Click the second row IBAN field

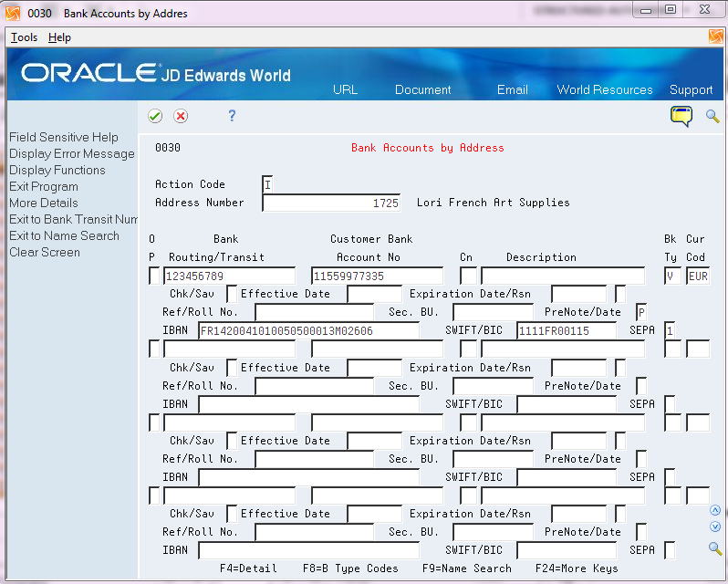tap(308, 404)
